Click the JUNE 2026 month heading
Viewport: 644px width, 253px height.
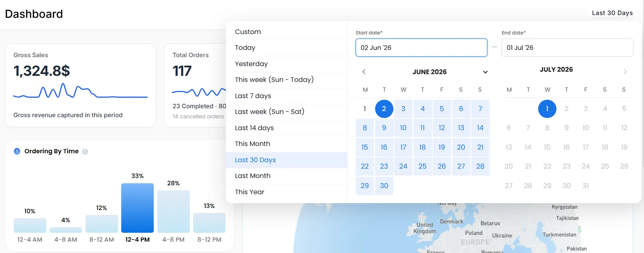coord(429,72)
